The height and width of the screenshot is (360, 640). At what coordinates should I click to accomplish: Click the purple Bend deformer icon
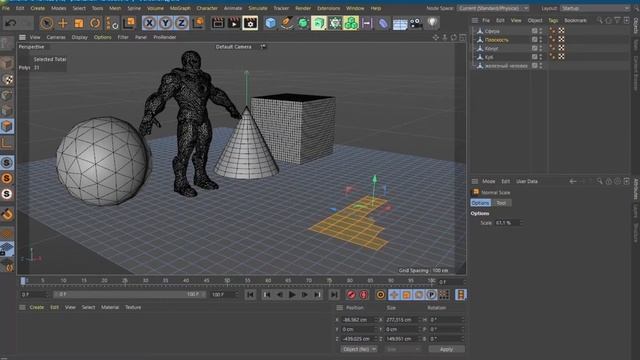pos(383,23)
